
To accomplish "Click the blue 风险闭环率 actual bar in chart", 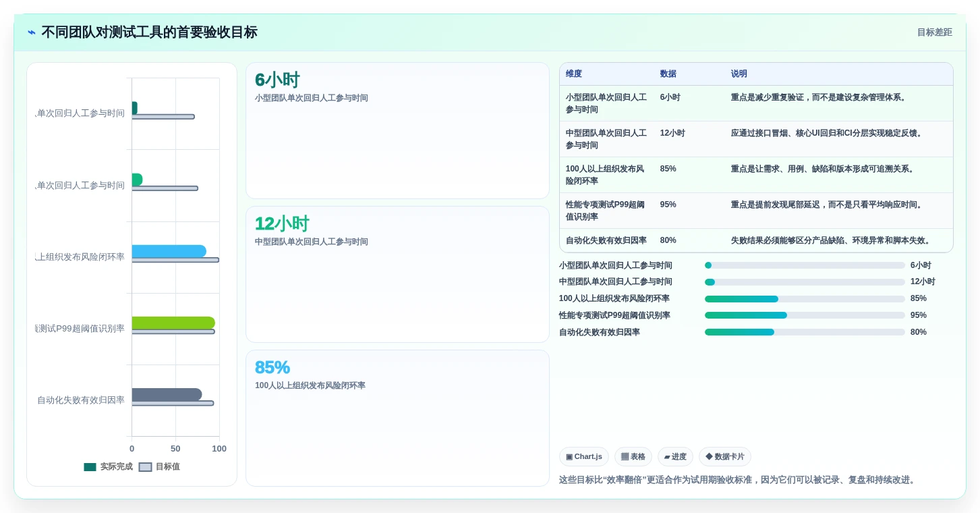I will 169,251.
